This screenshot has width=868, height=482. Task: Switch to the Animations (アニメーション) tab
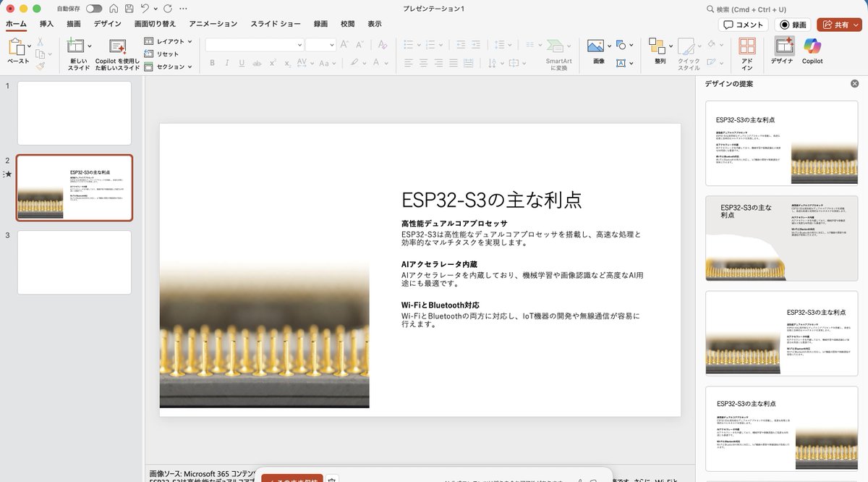(213, 24)
